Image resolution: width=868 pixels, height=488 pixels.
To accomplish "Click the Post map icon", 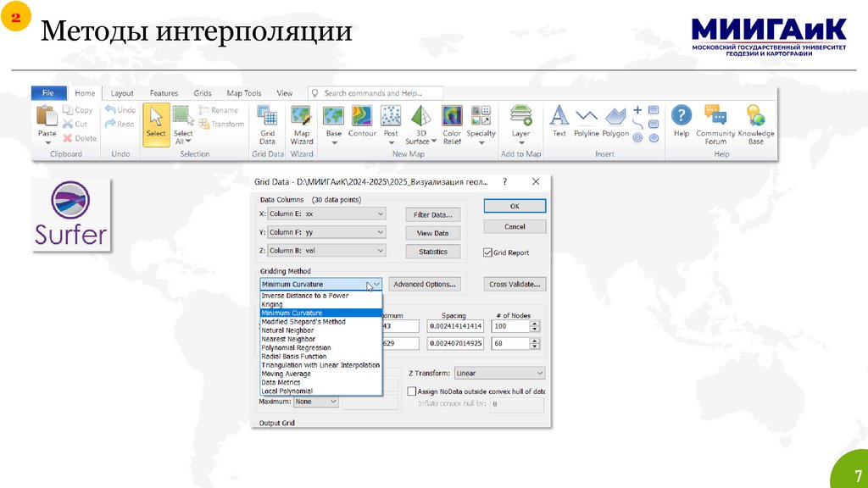I will click(x=391, y=120).
